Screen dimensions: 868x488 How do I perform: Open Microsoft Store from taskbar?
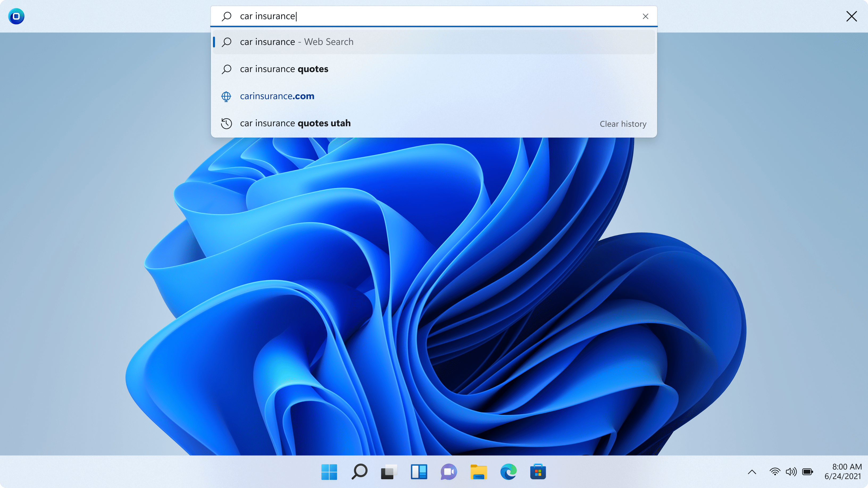point(538,472)
